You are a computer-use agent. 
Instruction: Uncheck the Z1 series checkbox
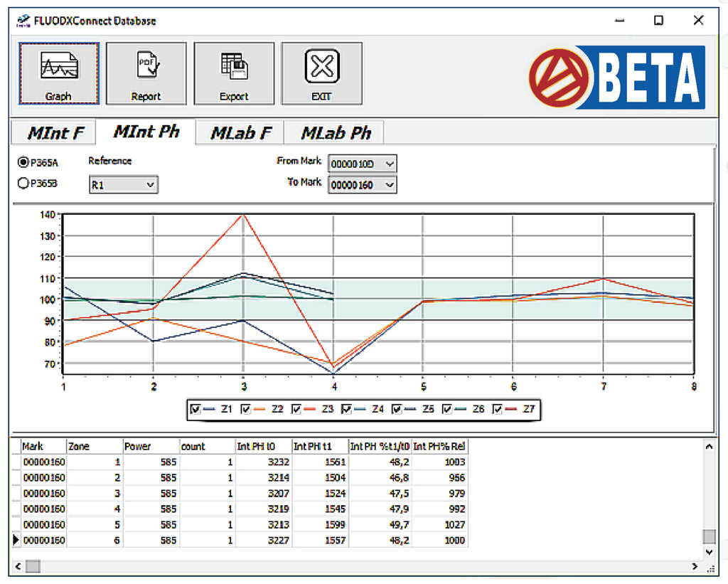point(196,409)
